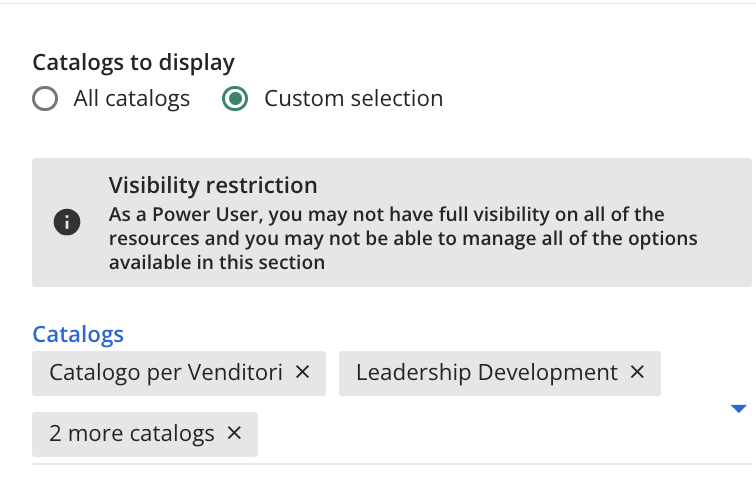This screenshot has width=756, height=502.
Task: Expand the 2 more catalogs chip text
Action: click(132, 434)
